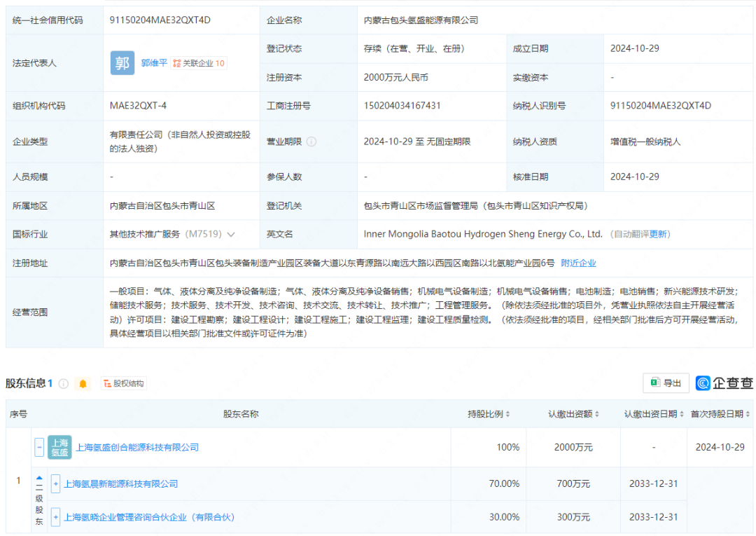Screen dimensions: 756x536
Task: Expand the 国标行业 industry chevron
Action: [231, 235]
